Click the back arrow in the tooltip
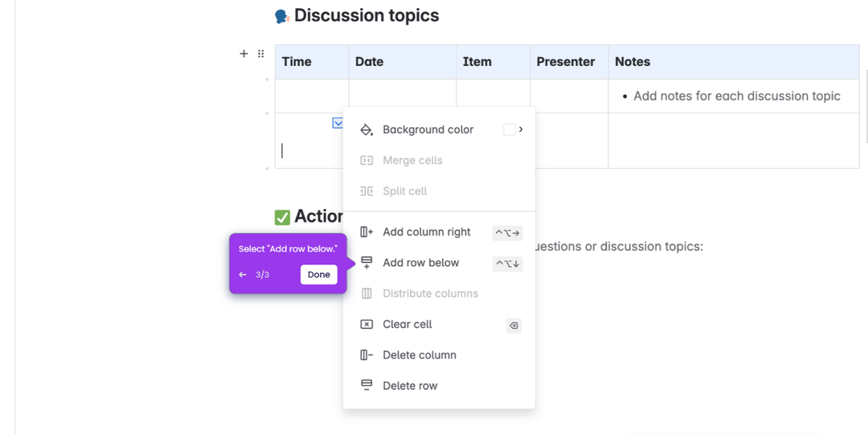Screen dimensions: 868x434 click(x=243, y=275)
